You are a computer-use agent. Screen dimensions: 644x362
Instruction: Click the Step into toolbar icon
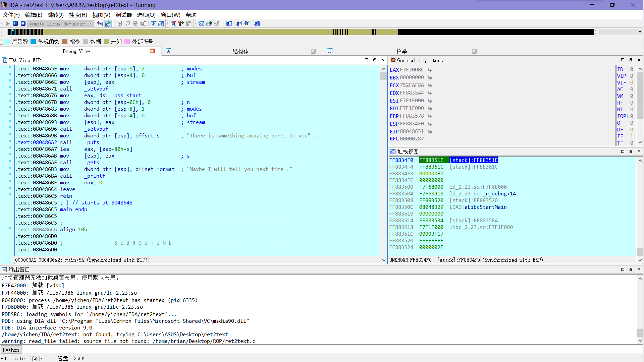click(x=120, y=23)
